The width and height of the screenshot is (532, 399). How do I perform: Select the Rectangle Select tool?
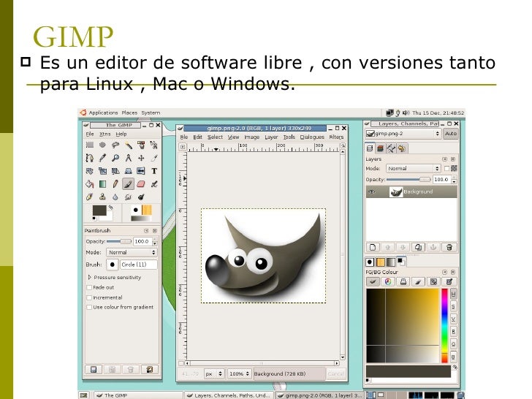point(90,145)
